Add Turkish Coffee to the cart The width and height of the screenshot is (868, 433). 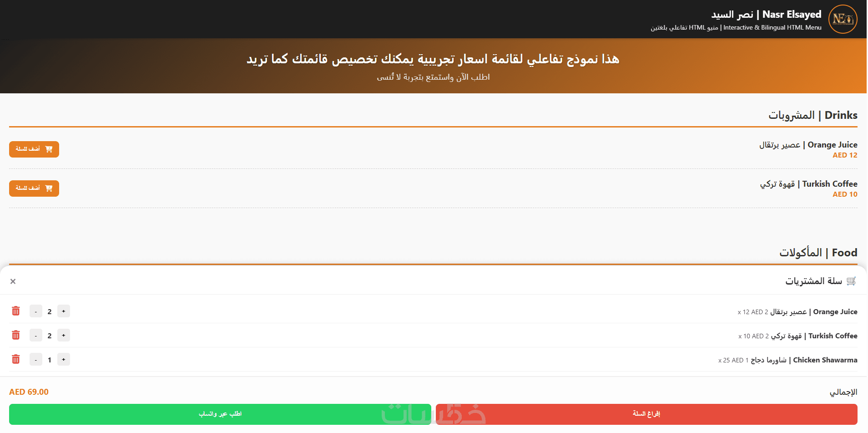tap(34, 188)
